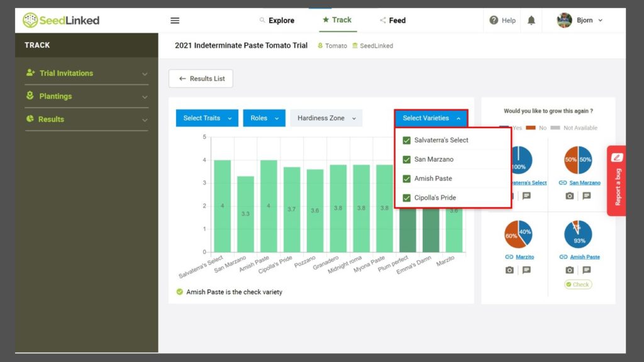
Task: Click the camera icon under Marzito
Action: tap(509, 270)
